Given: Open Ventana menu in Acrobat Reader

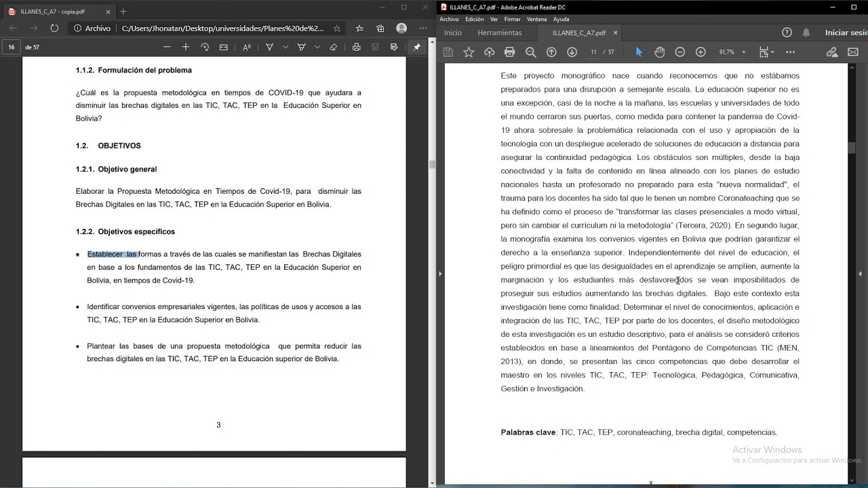Looking at the screenshot, I should click(x=537, y=19).
